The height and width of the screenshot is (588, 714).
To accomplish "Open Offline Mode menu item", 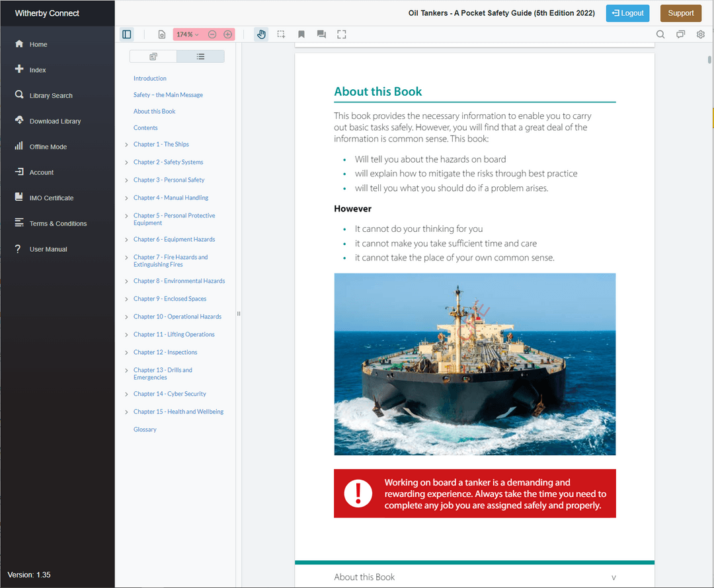I will (48, 147).
